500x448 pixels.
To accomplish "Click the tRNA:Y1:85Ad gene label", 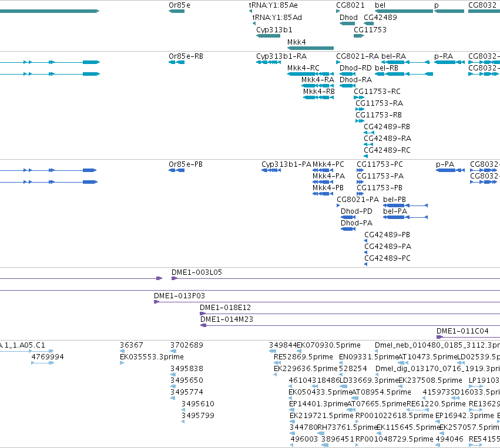I will (277, 17).
